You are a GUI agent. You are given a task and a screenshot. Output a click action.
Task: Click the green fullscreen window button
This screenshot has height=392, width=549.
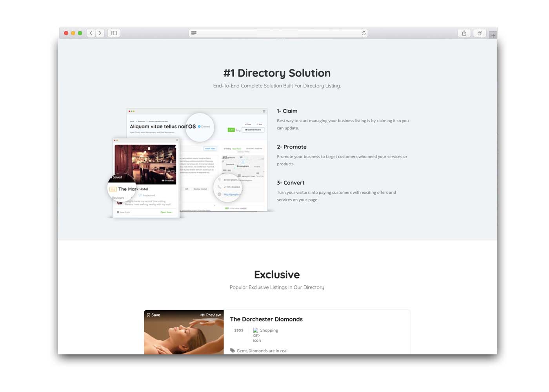(x=80, y=33)
